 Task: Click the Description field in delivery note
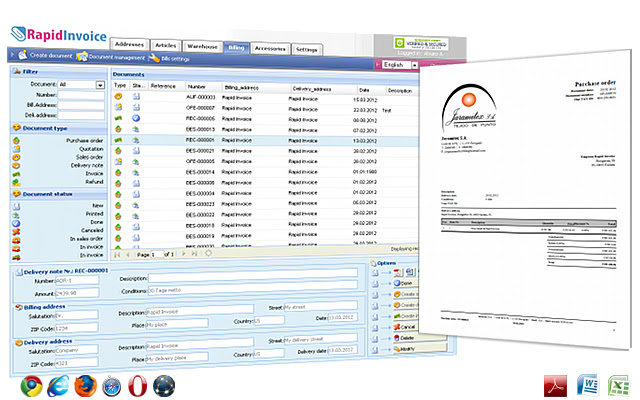pyautogui.click(x=253, y=276)
